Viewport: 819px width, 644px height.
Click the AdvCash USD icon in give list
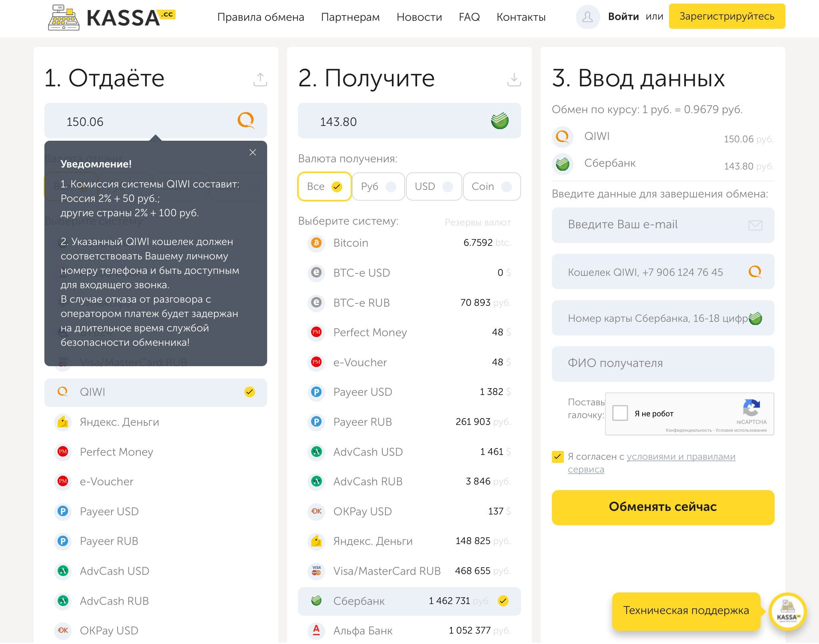pyautogui.click(x=63, y=571)
